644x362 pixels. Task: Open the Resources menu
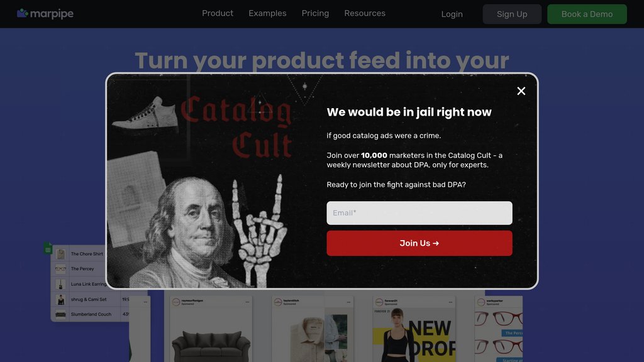coord(365,14)
